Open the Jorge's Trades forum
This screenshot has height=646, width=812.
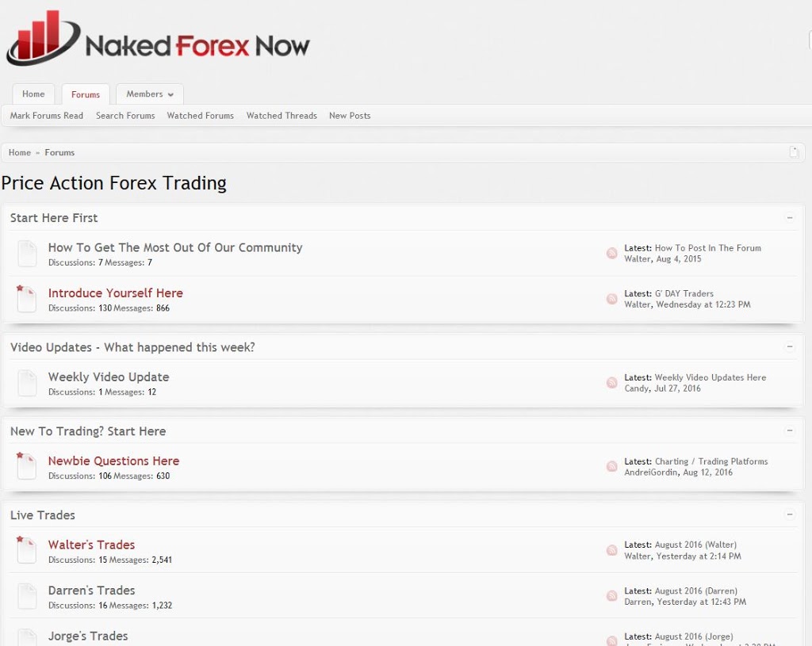tap(88, 636)
